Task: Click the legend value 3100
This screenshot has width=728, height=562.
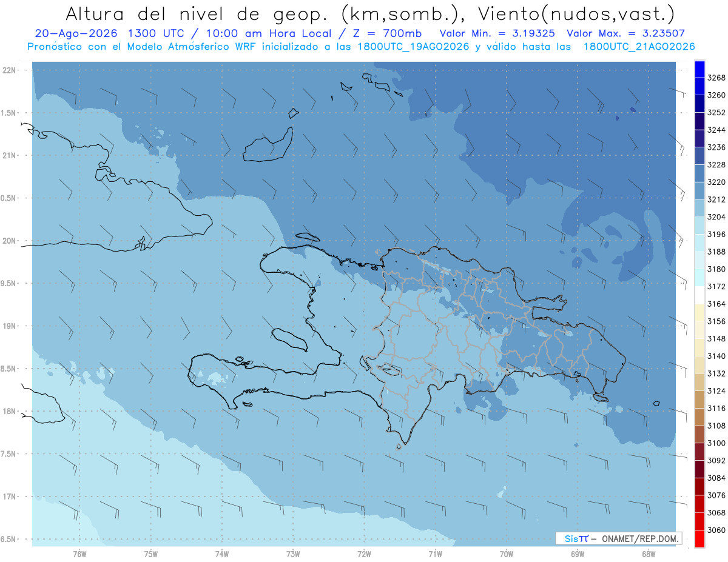Action: click(x=716, y=443)
